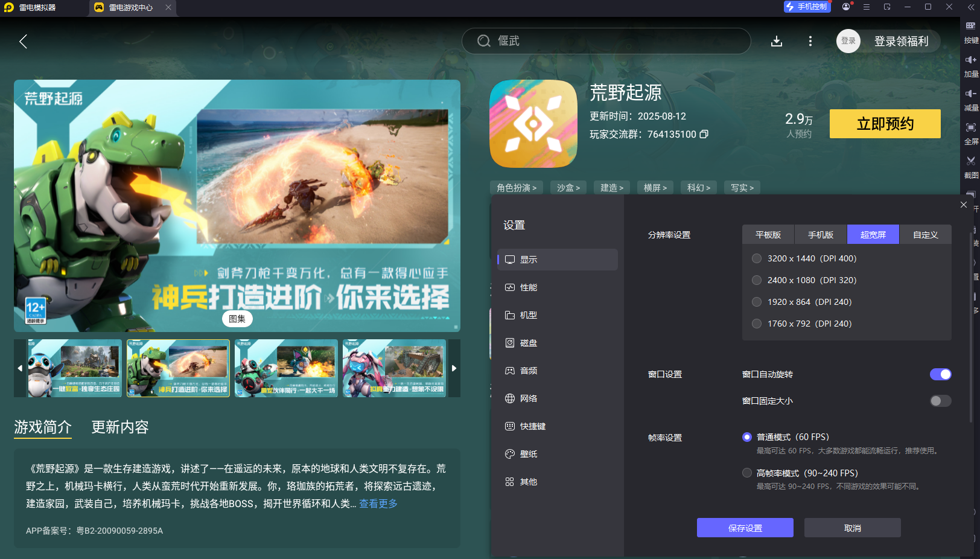Toggle 窗口自动旋转 switch off
980x559 pixels.
940,374
